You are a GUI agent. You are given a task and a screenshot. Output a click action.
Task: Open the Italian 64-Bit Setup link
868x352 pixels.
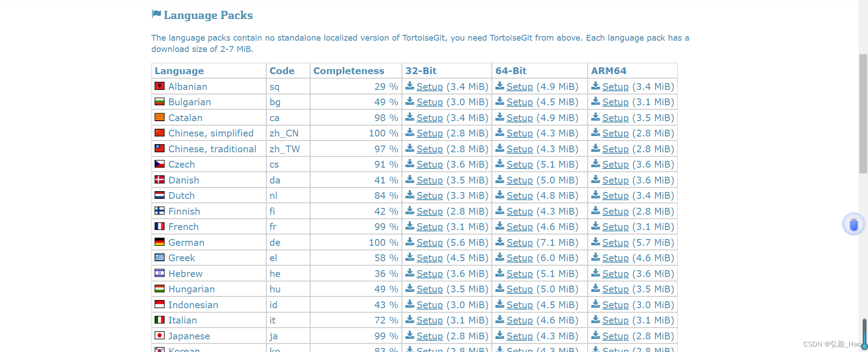pyautogui.click(x=519, y=320)
